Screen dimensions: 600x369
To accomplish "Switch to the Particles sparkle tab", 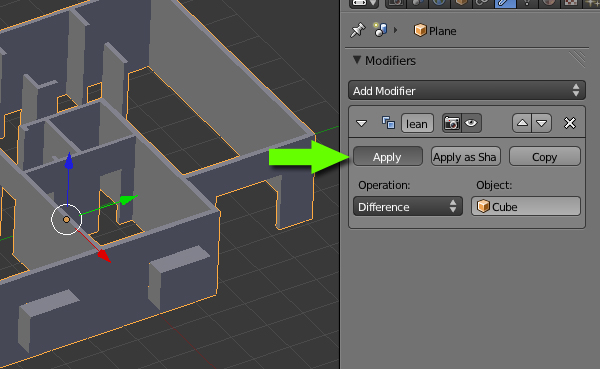I will click(x=591, y=3).
